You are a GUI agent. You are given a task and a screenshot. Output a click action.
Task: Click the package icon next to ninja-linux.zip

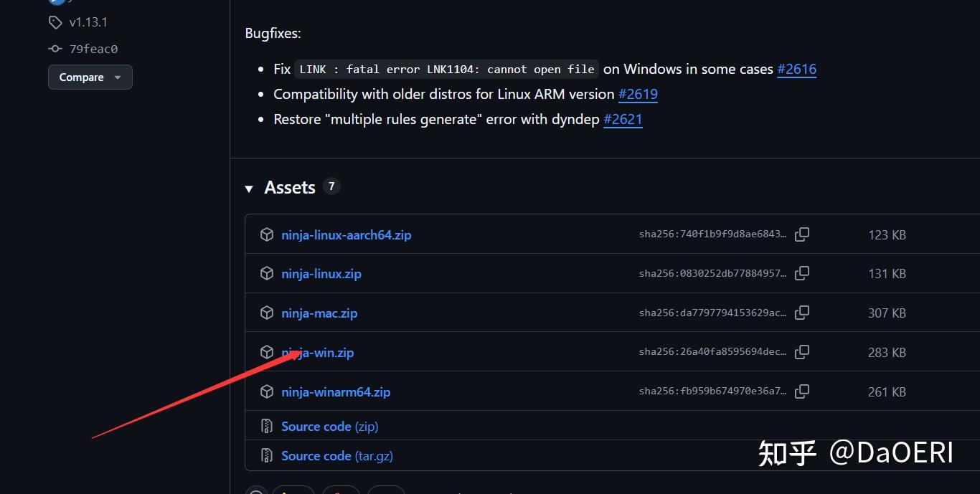coord(266,273)
